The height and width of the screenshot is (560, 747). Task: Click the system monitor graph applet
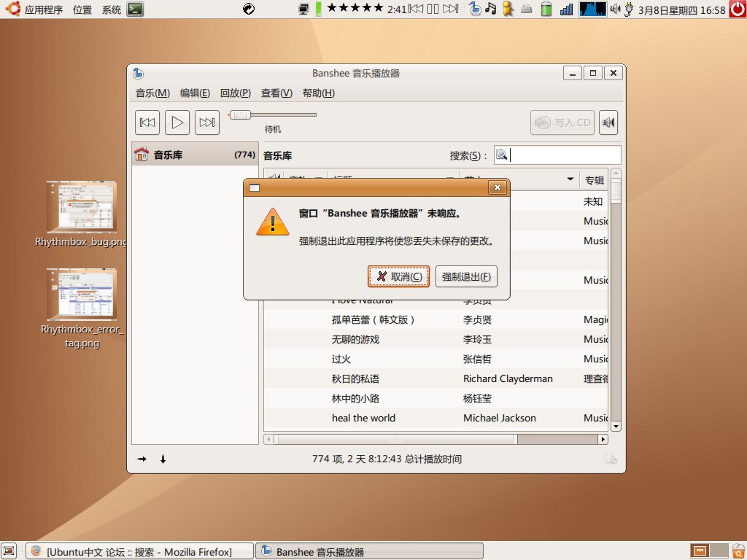click(x=592, y=9)
